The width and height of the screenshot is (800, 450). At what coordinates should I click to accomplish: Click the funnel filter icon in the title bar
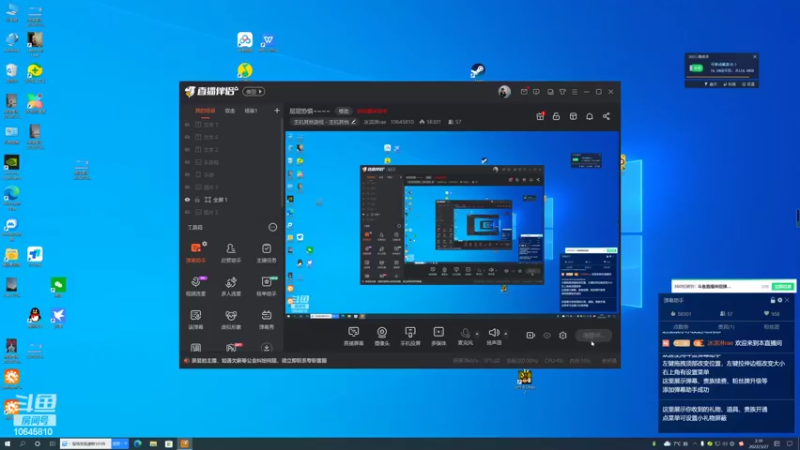pos(562,92)
